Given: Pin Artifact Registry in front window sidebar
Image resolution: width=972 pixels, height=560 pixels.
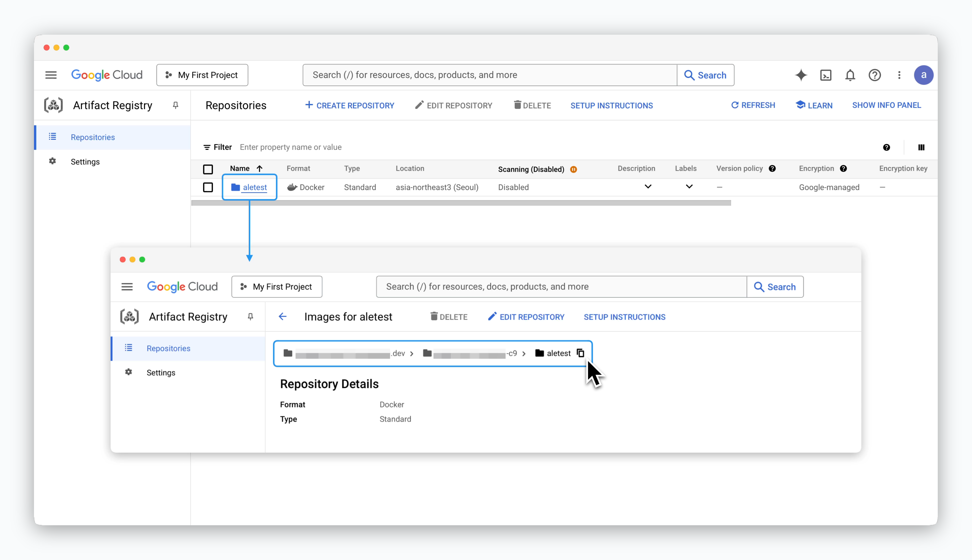Looking at the screenshot, I should (x=251, y=317).
